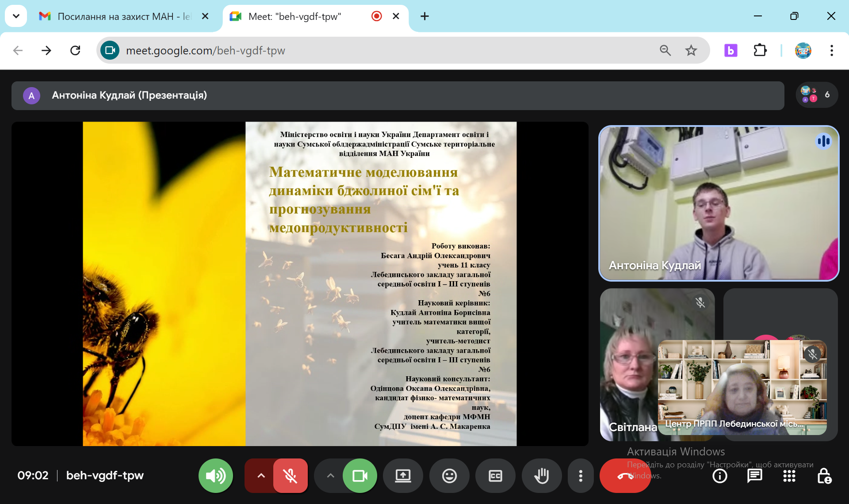
Task: Toggle closed captions
Action: pos(495,476)
